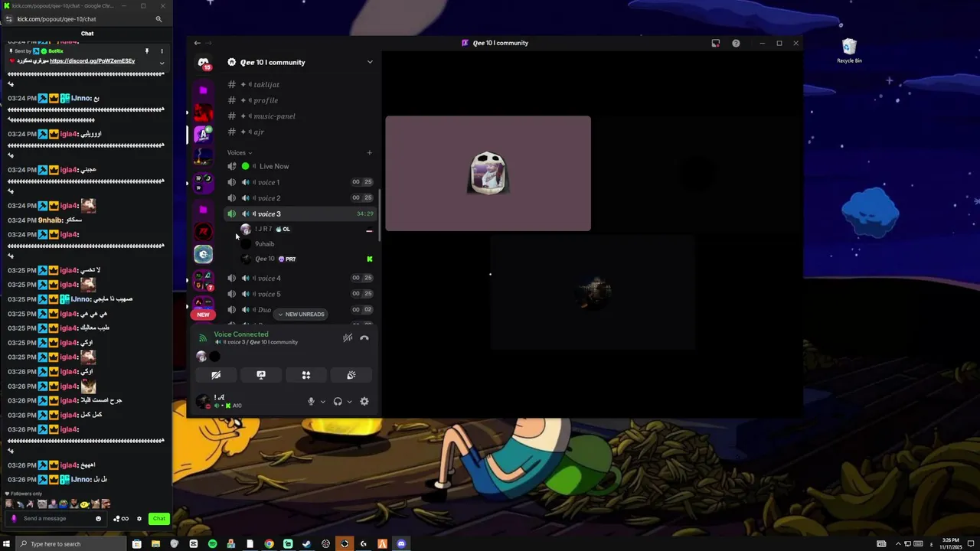This screenshot has height=551, width=980.
Task: Click the Discord inbox icon beside help
Action: tap(716, 43)
